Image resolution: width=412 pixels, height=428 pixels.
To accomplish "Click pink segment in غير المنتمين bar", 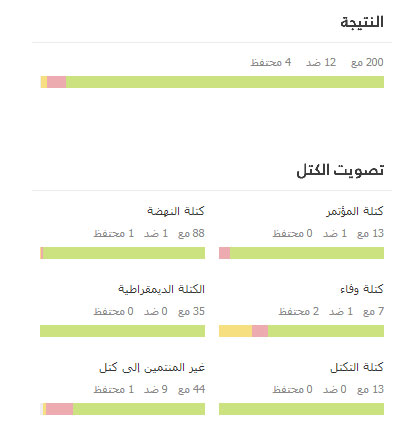I will coord(59,409).
